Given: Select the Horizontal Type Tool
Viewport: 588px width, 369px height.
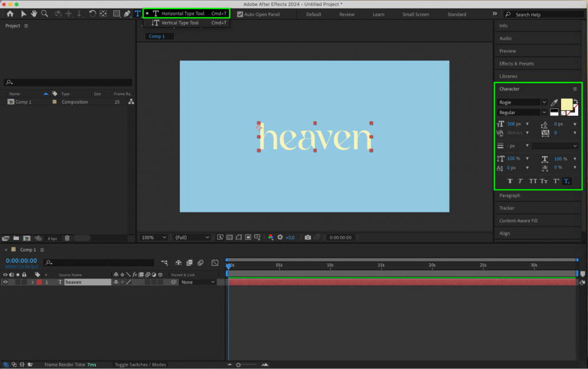Looking at the screenshot, I should 184,14.
